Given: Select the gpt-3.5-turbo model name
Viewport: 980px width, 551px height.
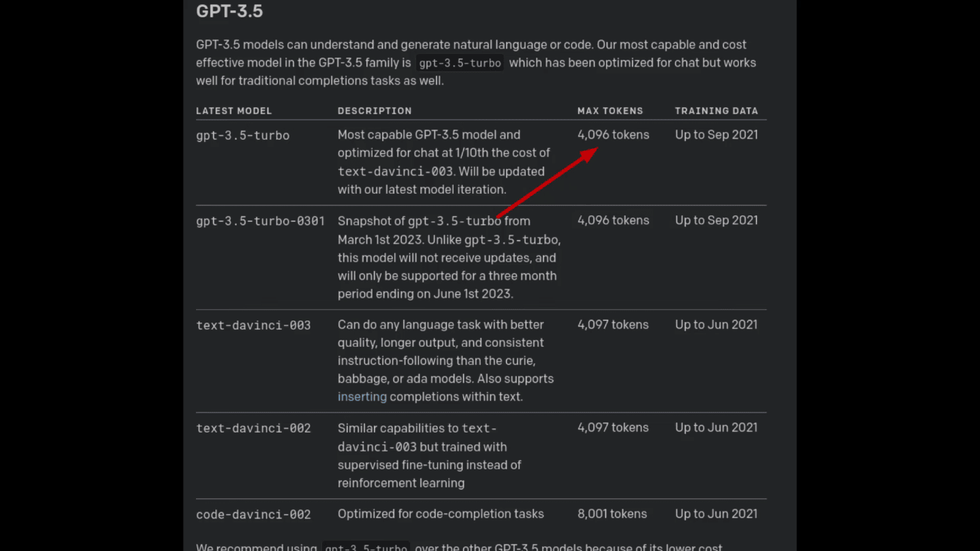Looking at the screenshot, I should pos(242,136).
